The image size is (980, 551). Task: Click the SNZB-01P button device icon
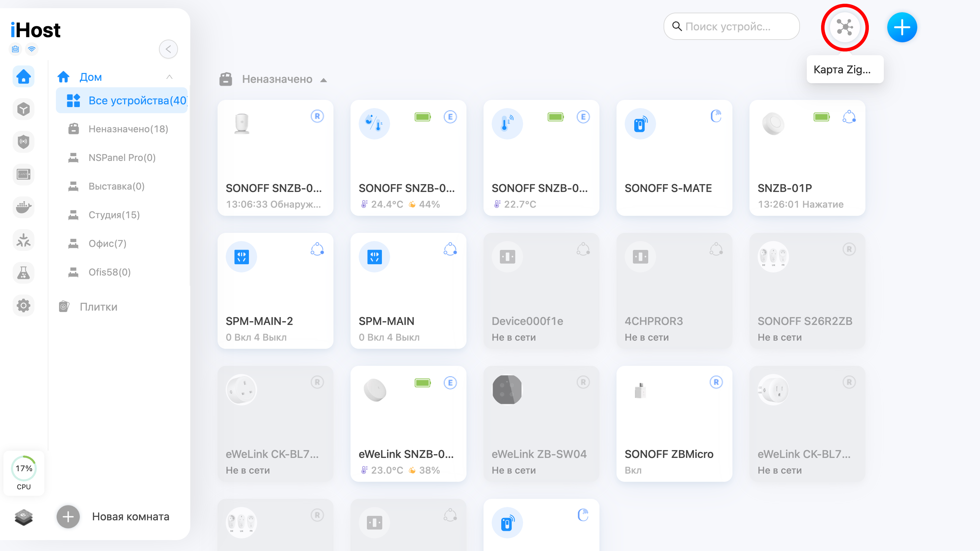point(773,124)
